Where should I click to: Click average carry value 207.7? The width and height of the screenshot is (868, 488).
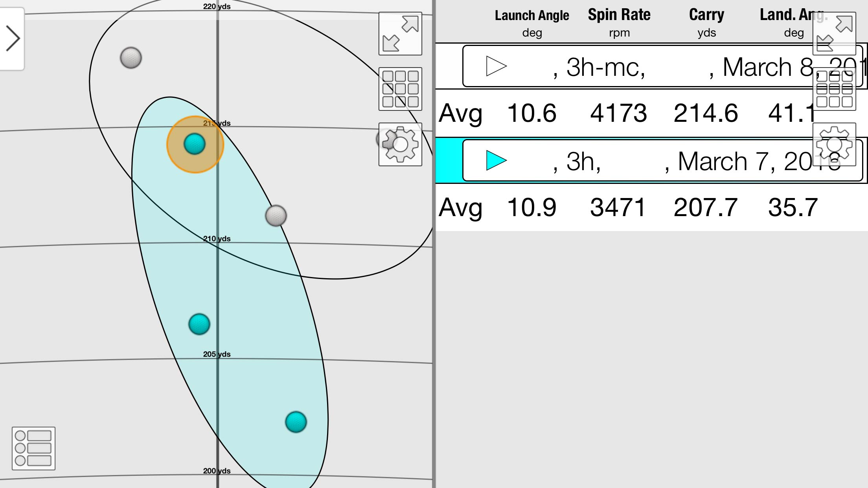point(706,207)
